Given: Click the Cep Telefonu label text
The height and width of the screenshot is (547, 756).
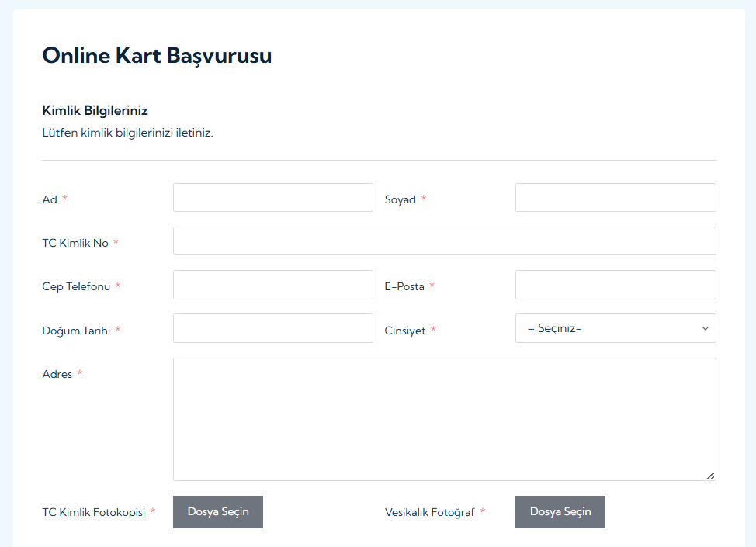Looking at the screenshot, I should click(x=76, y=286).
